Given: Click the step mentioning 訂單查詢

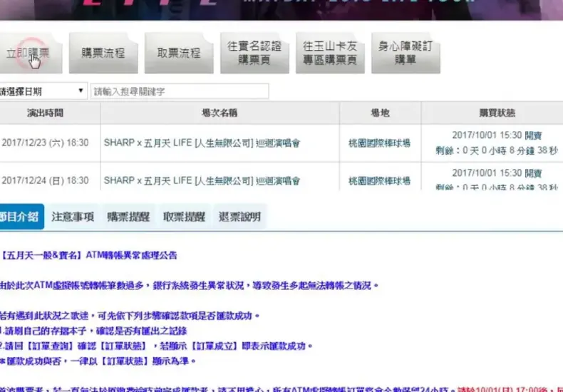Looking at the screenshot, I should tap(156, 346).
